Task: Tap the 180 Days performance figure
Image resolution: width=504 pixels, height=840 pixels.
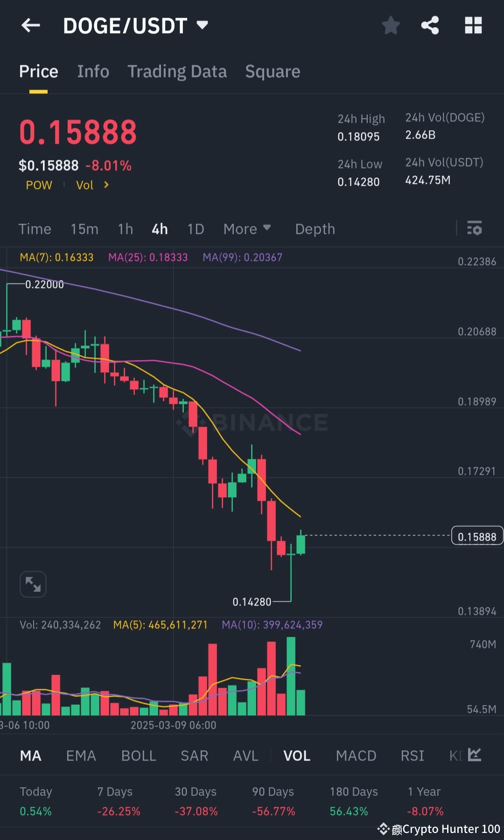Action: tap(349, 811)
